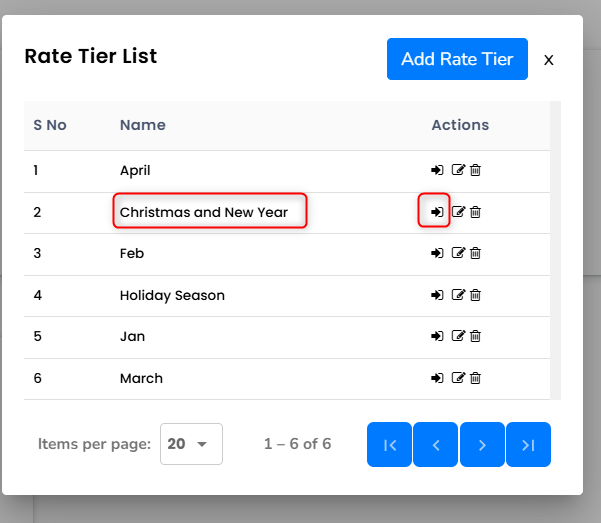This screenshot has height=523, width=601.
Task: Close the Rate Tier List dialog
Action: point(548,60)
